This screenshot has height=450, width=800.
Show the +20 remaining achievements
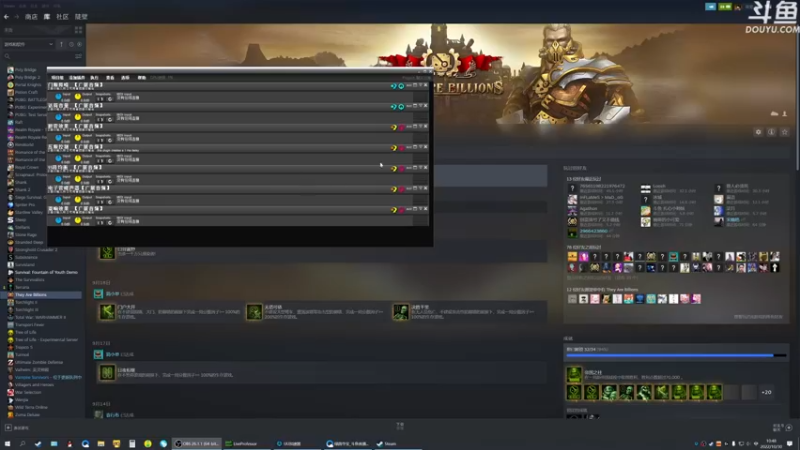(766, 392)
